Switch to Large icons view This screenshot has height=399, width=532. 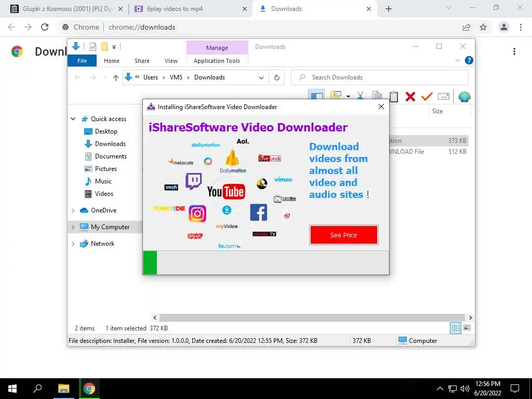coord(467,328)
